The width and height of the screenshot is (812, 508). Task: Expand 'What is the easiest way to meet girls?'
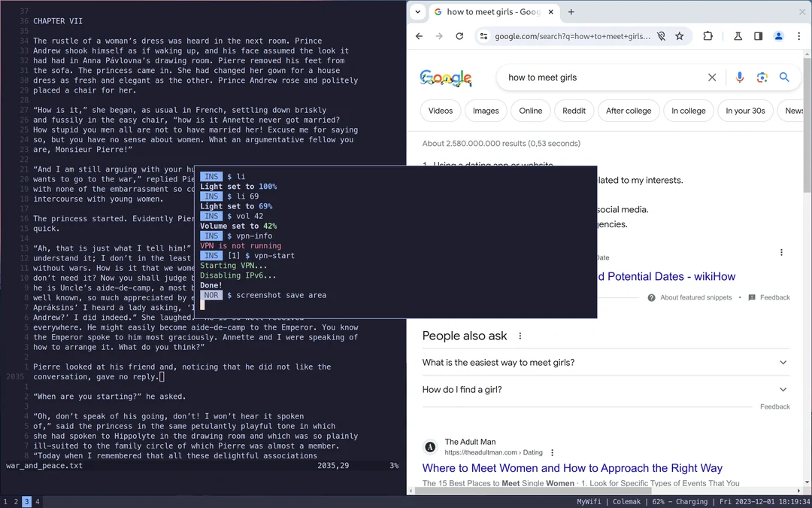(783, 362)
